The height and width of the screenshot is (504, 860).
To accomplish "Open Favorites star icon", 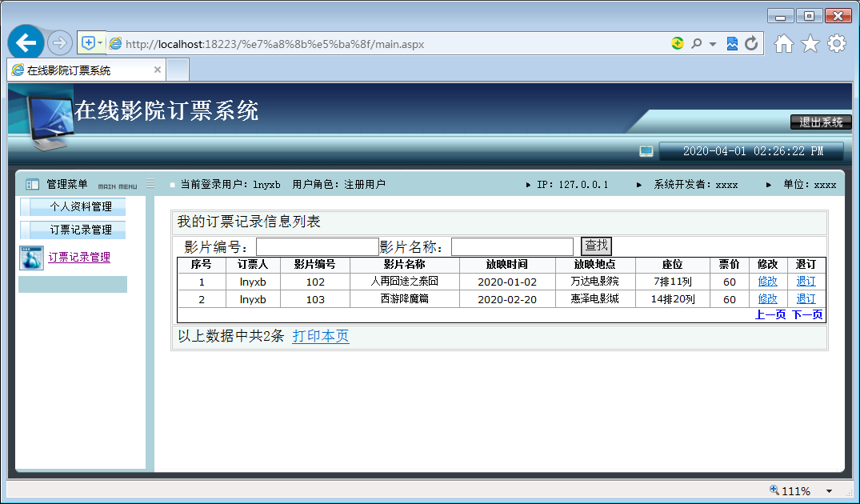I will (x=810, y=43).
